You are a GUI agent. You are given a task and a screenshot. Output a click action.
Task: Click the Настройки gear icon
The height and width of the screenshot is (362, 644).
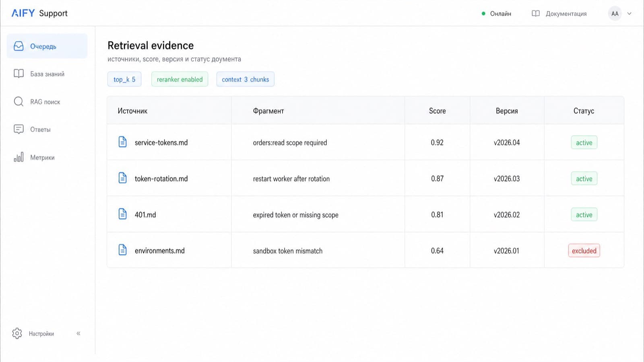coord(17,333)
